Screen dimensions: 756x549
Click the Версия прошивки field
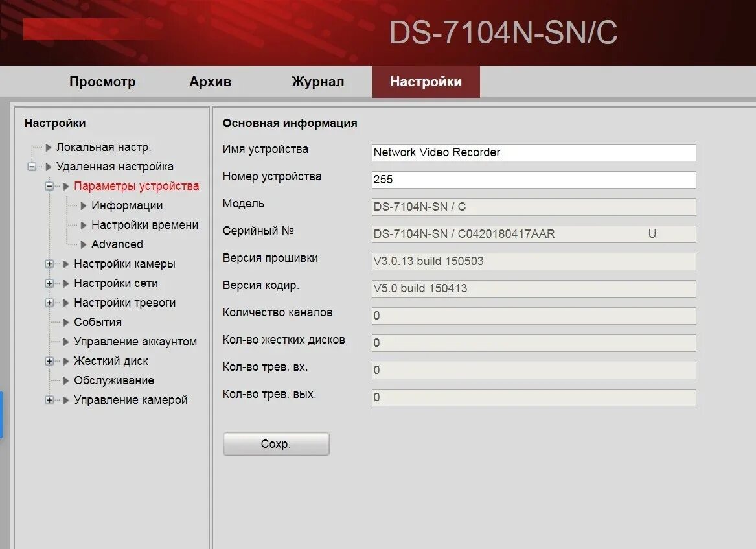(534, 261)
